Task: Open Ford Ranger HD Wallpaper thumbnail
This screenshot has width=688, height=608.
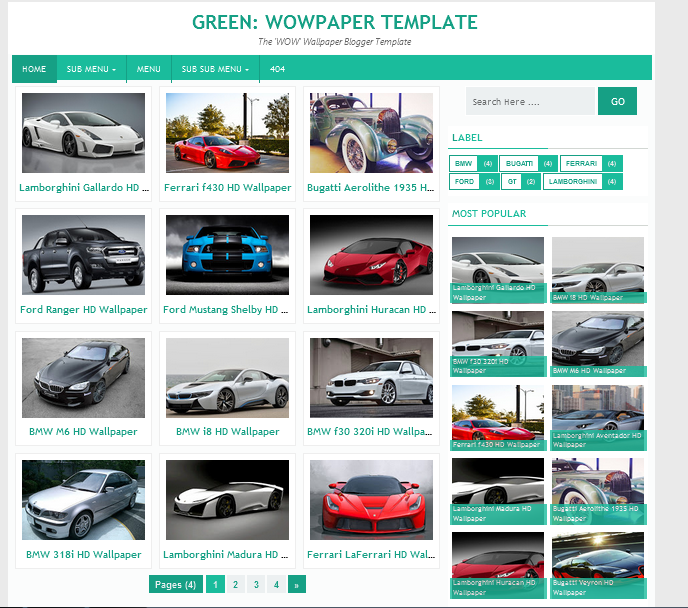Action: [x=83, y=255]
